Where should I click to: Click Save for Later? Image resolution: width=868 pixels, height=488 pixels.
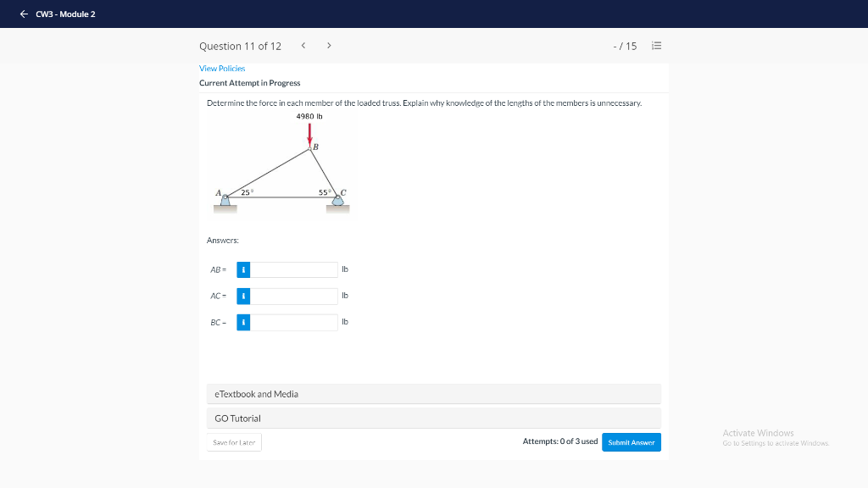[x=234, y=441]
